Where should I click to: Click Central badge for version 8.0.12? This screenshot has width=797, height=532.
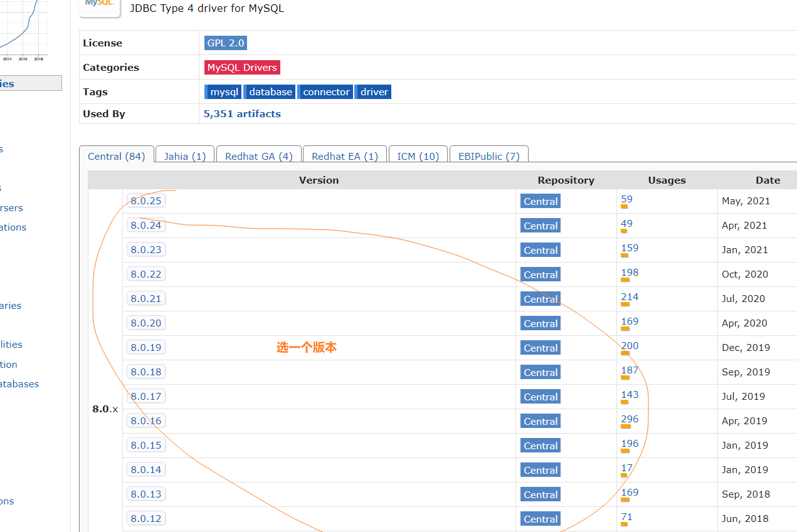point(541,519)
